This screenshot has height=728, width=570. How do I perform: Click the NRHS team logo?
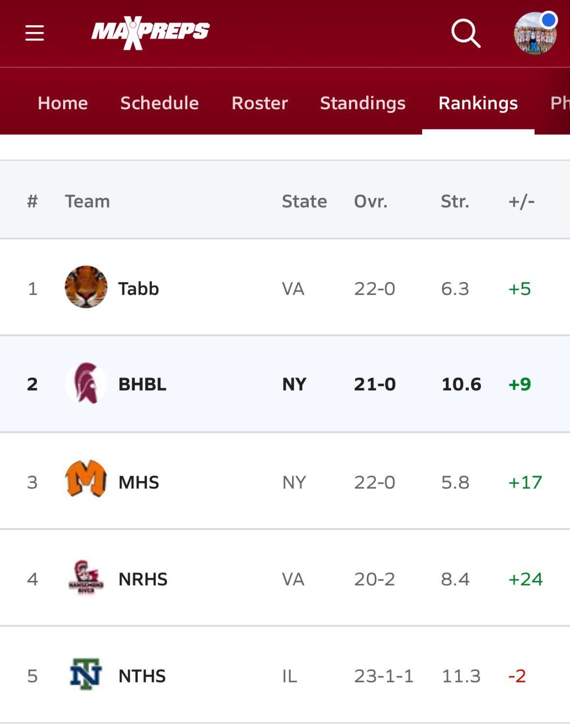[x=86, y=578]
